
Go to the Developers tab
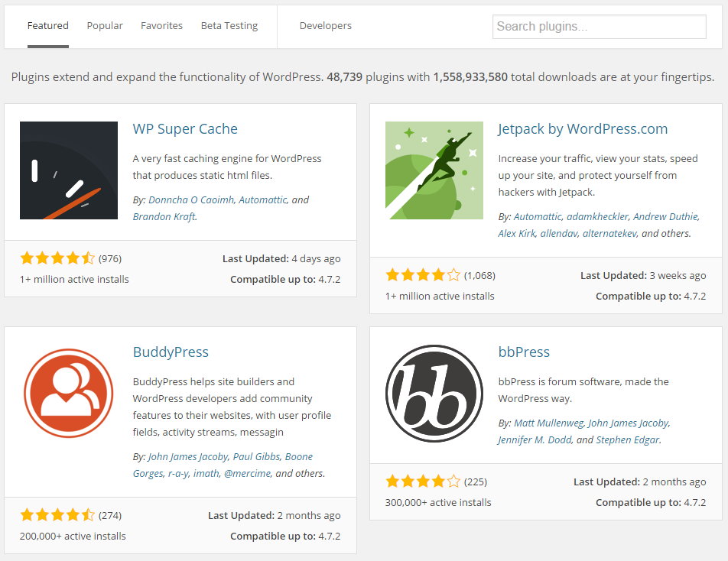(326, 25)
